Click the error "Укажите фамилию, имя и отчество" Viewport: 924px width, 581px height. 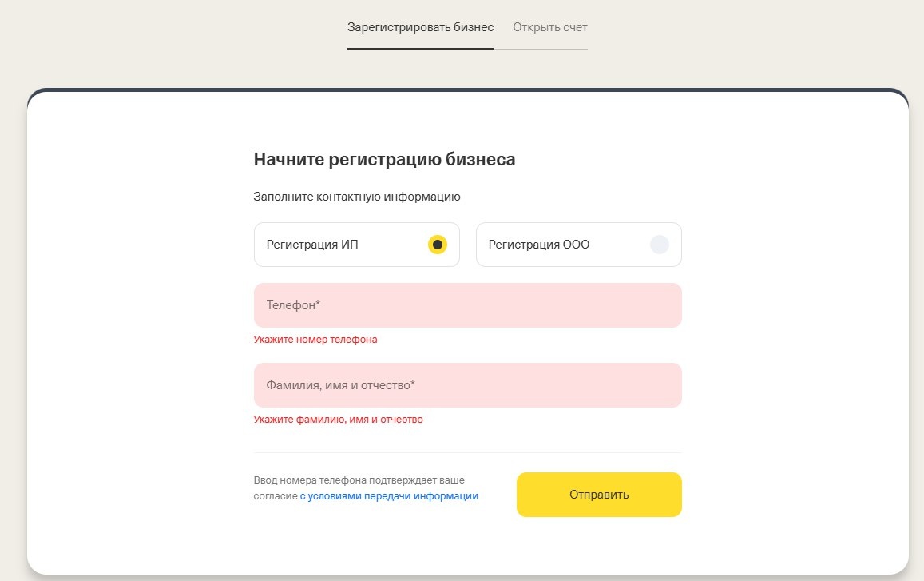click(x=338, y=420)
